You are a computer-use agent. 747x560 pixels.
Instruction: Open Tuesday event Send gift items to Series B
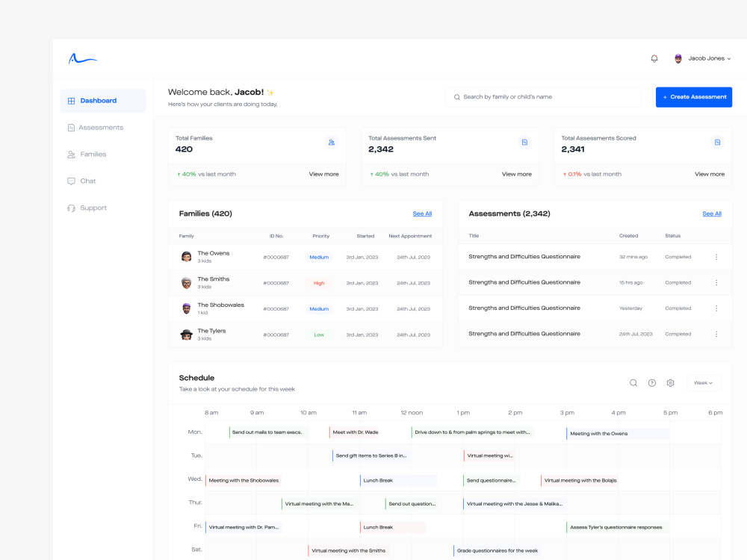click(x=371, y=455)
